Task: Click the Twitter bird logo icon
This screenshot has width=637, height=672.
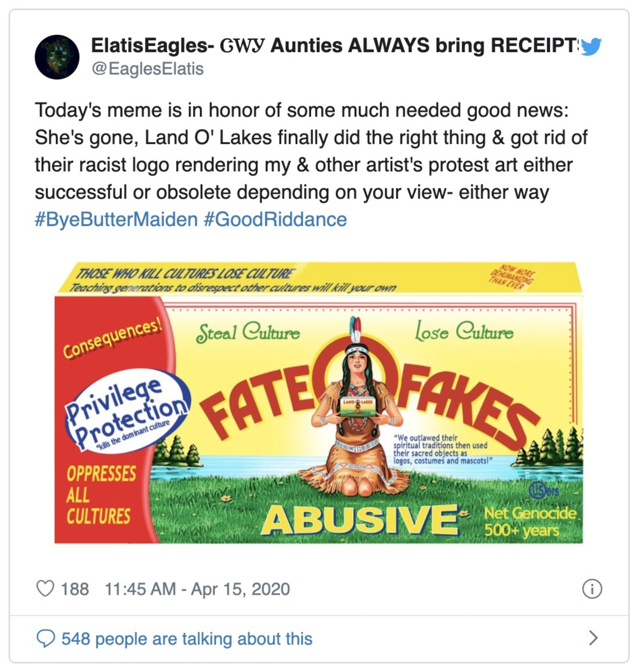Action: tap(591, 47)
